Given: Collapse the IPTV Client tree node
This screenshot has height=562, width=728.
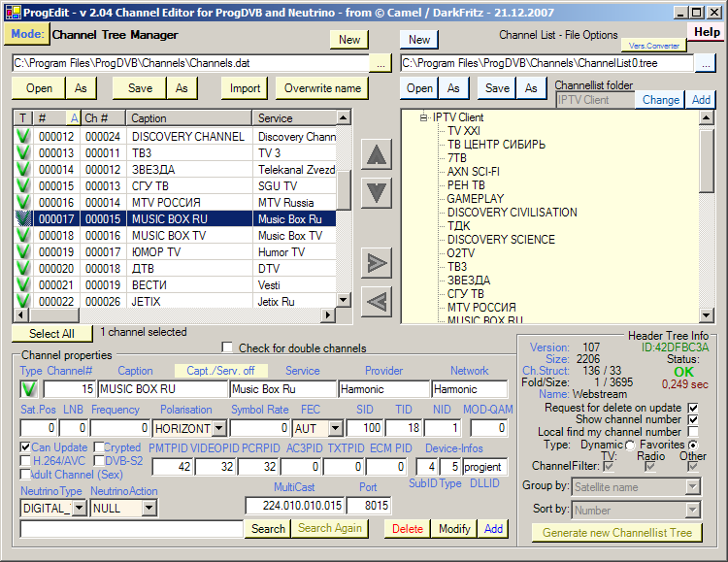Looking at the screenshot, I should [424, 117].
